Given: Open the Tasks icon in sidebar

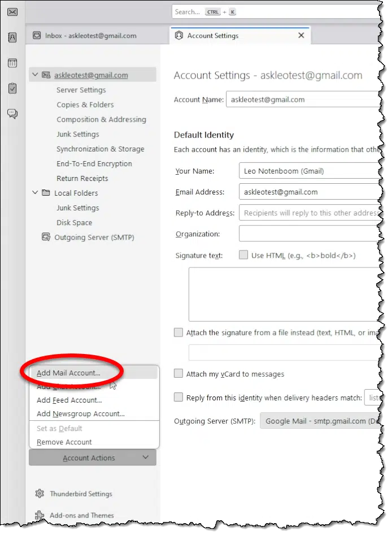Looking at the screenshot, I should (12, 88).
